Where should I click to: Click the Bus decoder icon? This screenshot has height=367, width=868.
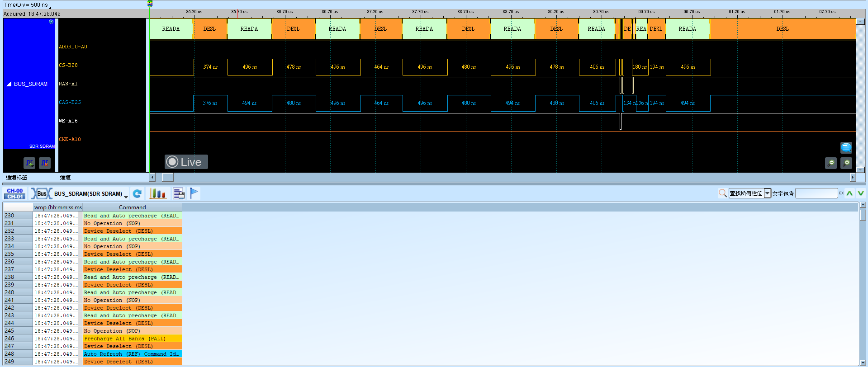(41, 193)
